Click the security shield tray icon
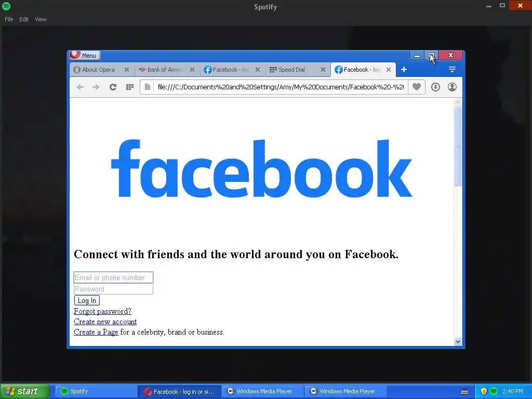The height and width of the screenshot is (399, 532). tap(484, 391)
